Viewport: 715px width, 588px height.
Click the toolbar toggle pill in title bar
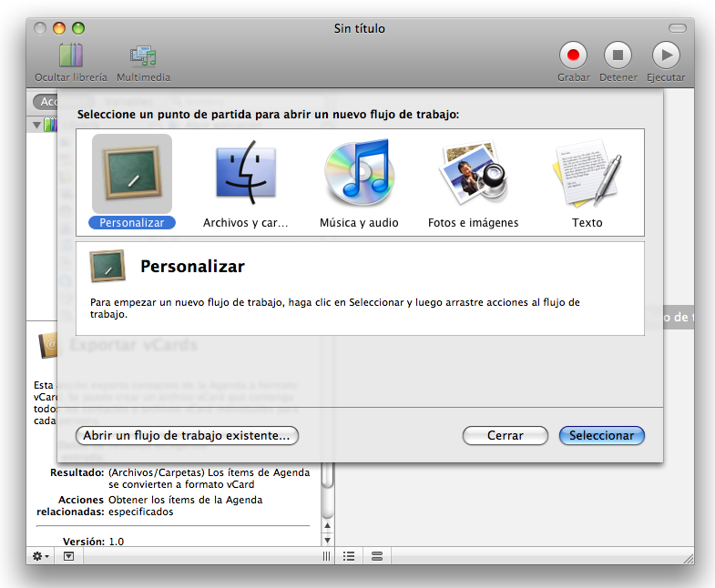pyautogui.click(x=677, y=28)
